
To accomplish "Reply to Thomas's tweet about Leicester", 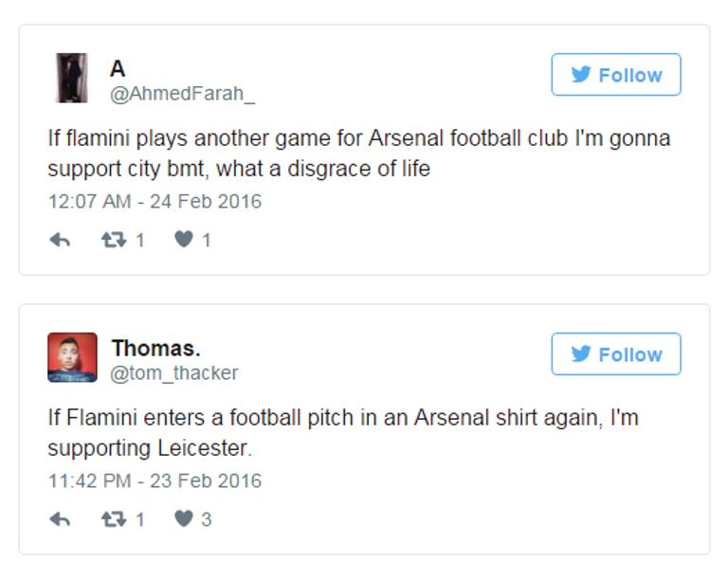I will point(60,519).
